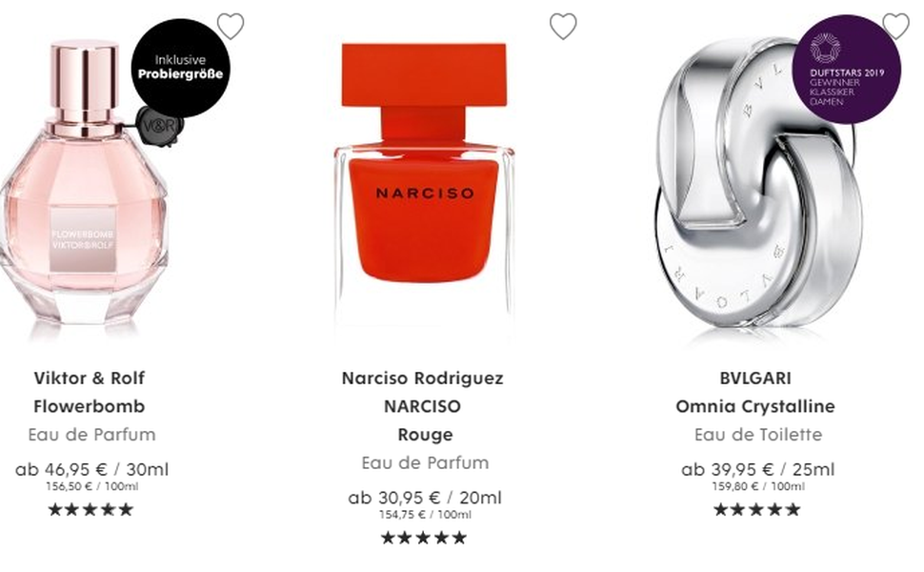
Task: Open Flowerbomb pink bottle image
Action: [x=86, y=183]
